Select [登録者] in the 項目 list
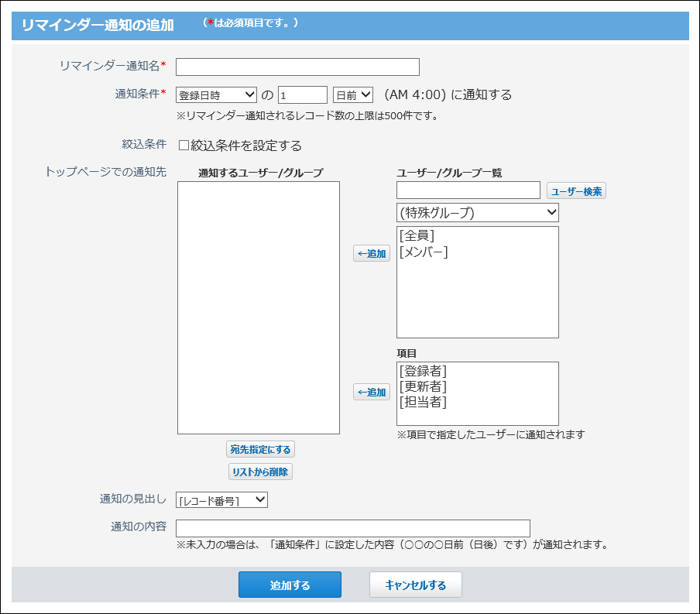 point(423,371)
